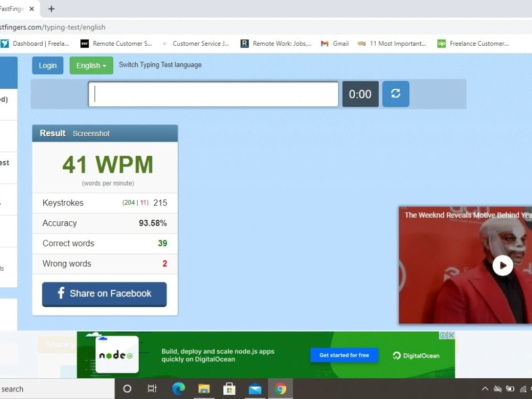This screenshot has width=532, height=399.
Task: Click the Switch Typing Test language text
Action: point(160,65)
